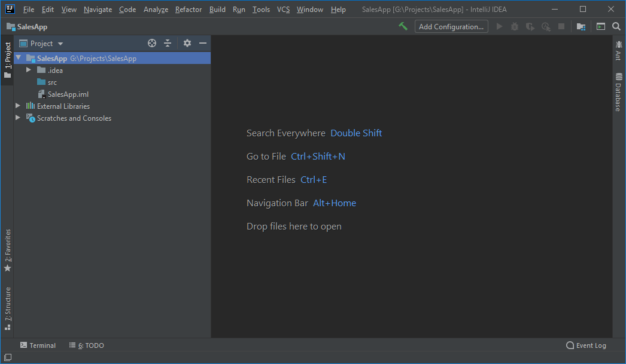Collapse the SalesApp root node arrow
Viewport: 626px width, 364px height.
pyautogui.click(x=19, y=58)
